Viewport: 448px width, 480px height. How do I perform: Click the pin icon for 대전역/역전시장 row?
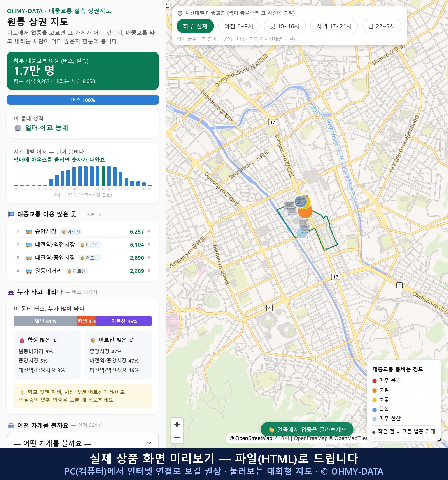point(149,245)
